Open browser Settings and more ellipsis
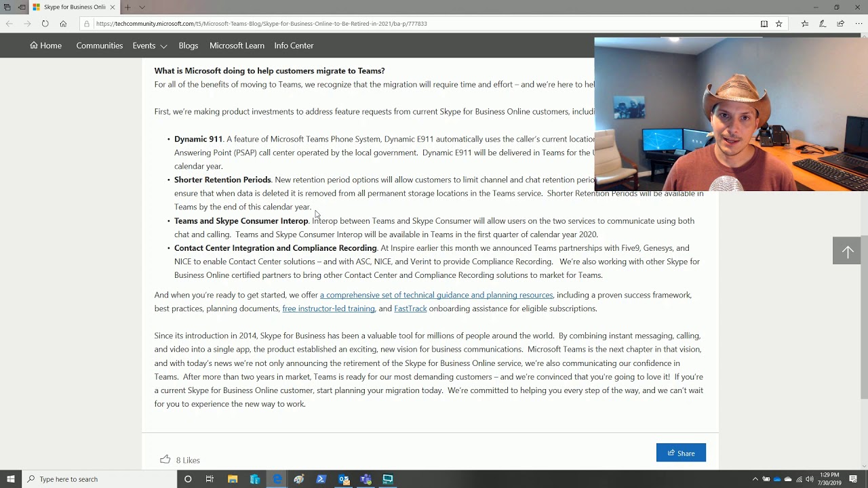The height and width of the screenshot is (488, 868). click(x=859, y=24)
